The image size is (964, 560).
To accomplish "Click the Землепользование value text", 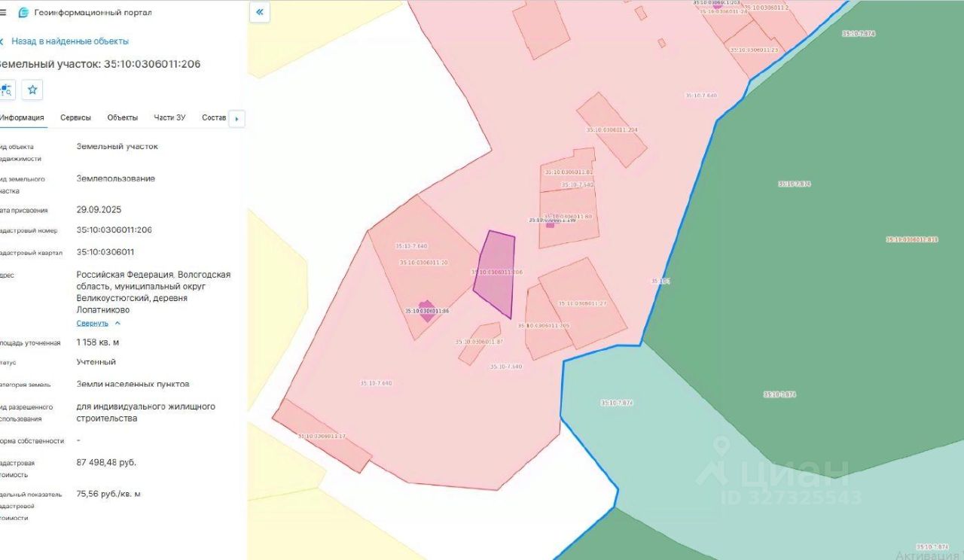I will tap(116, 178).
